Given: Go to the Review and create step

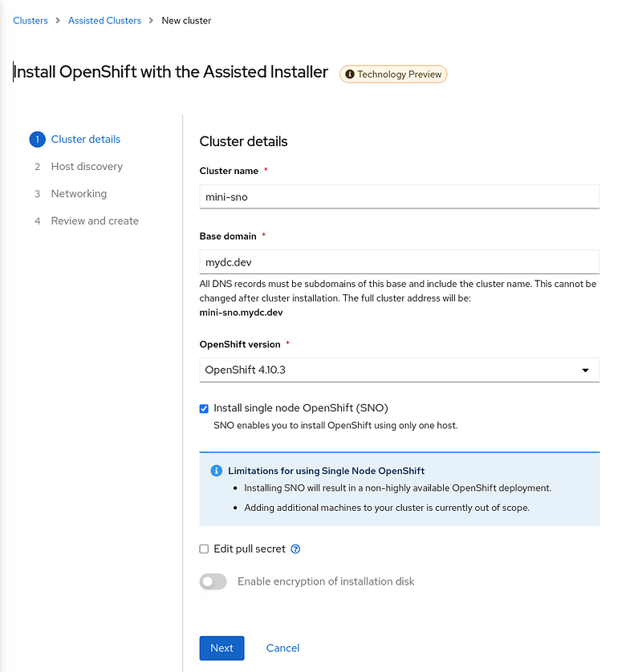Looking at the screenshot, I should (x=95, y=221).
